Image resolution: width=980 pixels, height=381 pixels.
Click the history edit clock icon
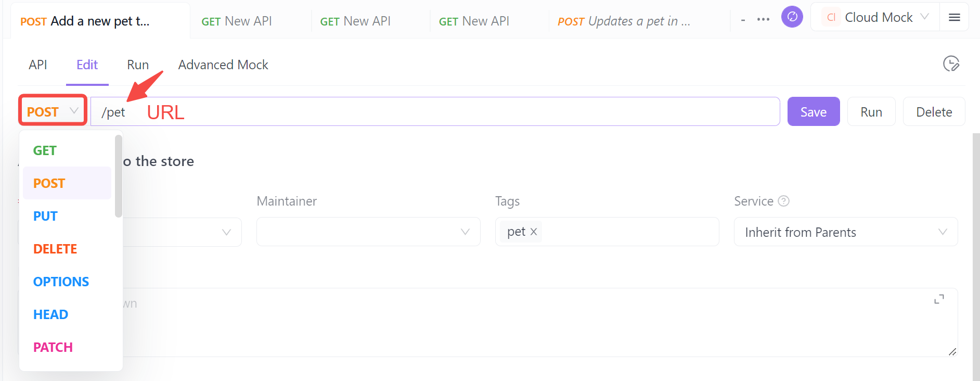coord(951,64)
